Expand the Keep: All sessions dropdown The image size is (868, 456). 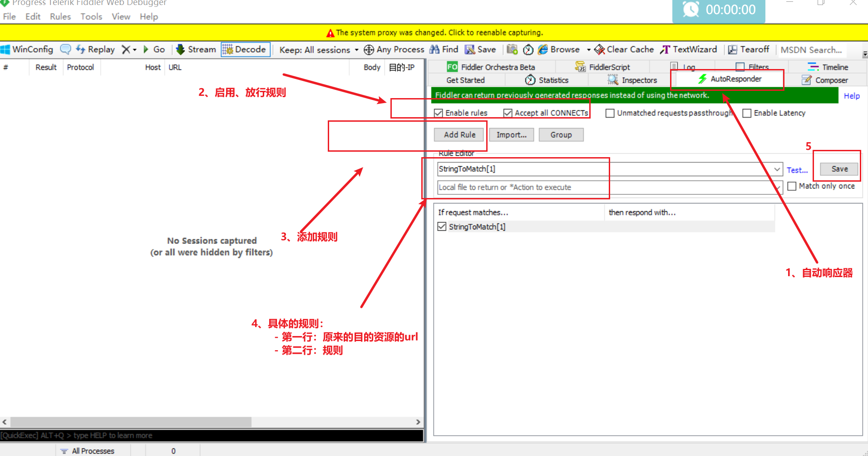click(x=356, y=50)
